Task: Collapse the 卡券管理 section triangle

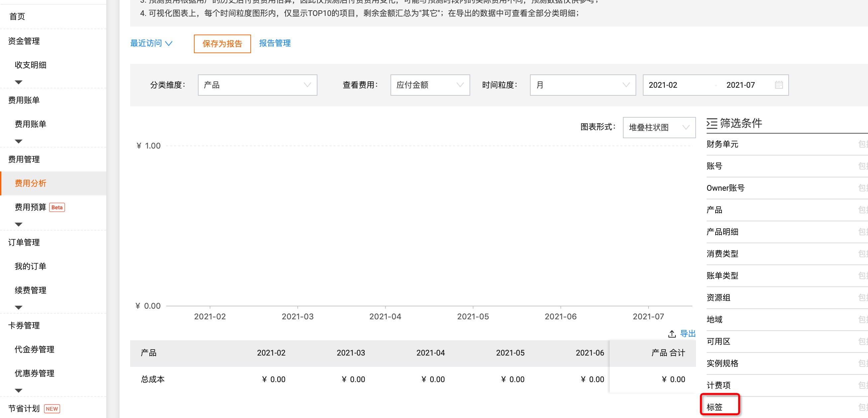Action: click(x=19, y=390)
